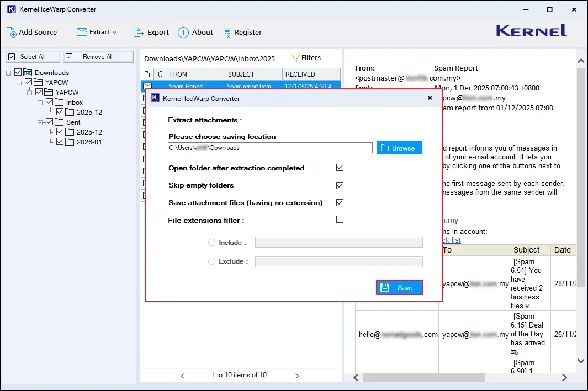Image resolution: width=588 pixels, height=391 pixels.
Task: Collapse the Sent folder tree node
Action: [40, 122]
